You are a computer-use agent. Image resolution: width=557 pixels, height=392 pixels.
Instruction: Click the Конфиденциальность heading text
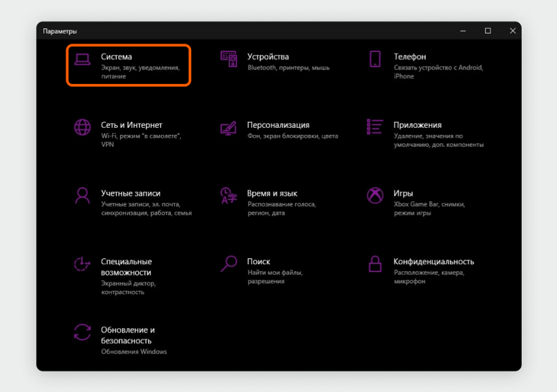point(434,262)
